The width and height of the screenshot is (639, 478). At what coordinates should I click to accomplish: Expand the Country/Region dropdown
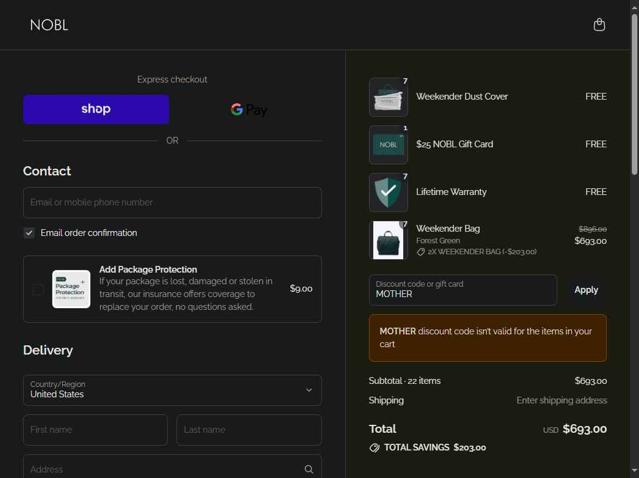[172, 390]
